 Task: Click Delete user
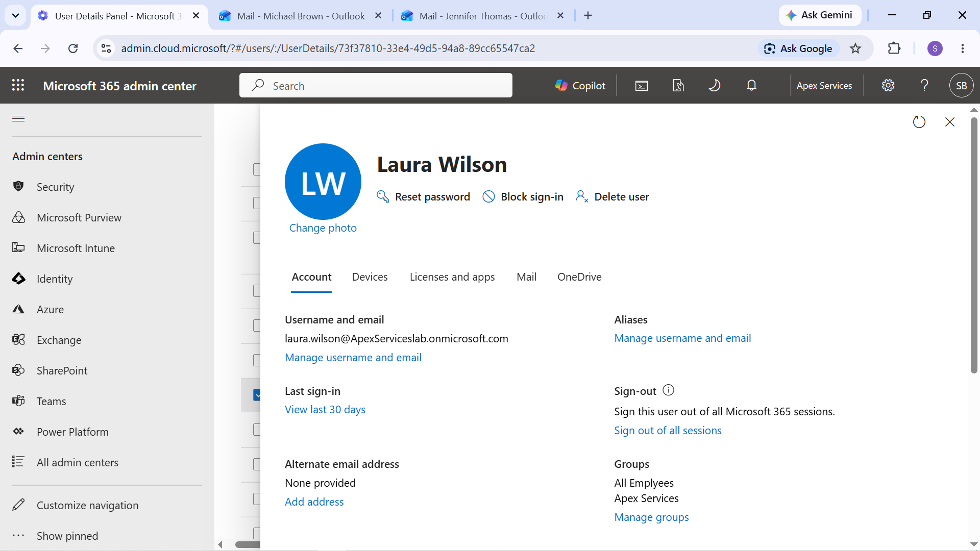612,197
